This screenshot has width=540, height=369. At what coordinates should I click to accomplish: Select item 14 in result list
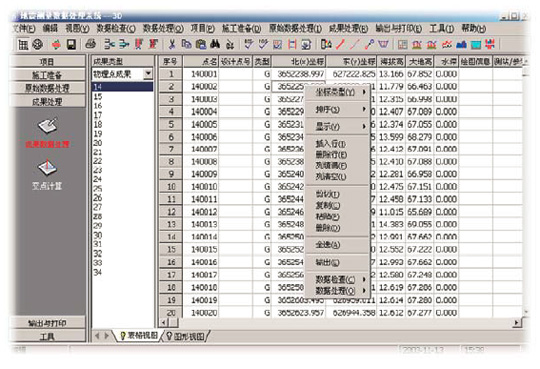coord(123,87)
